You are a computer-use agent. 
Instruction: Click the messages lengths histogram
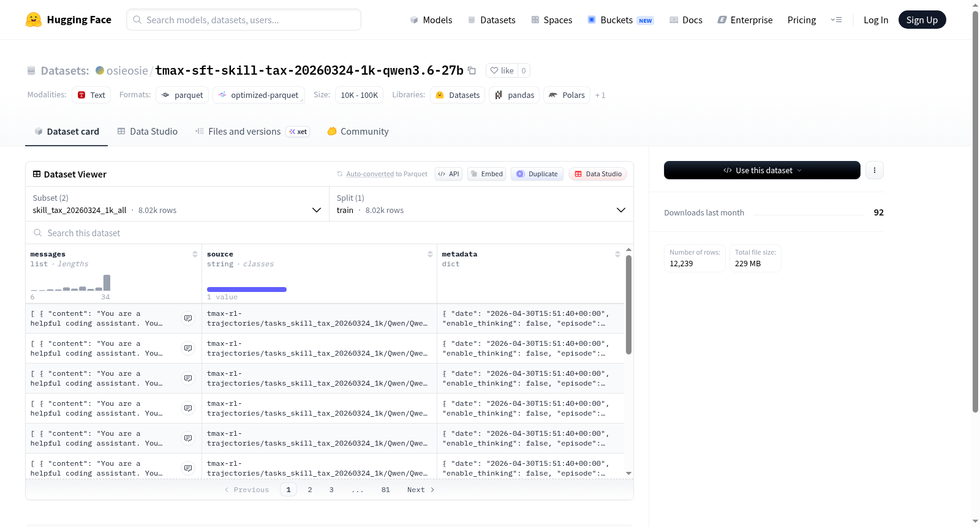tap(70, 283)
